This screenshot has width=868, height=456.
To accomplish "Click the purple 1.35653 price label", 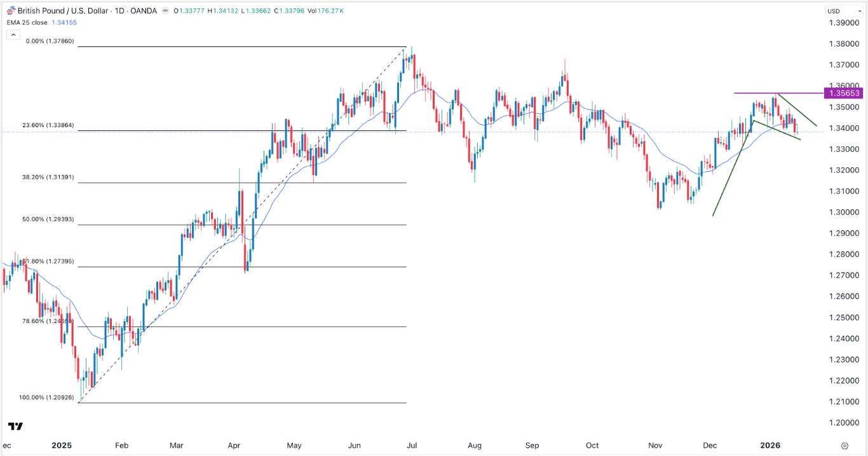I will point(843,93).
